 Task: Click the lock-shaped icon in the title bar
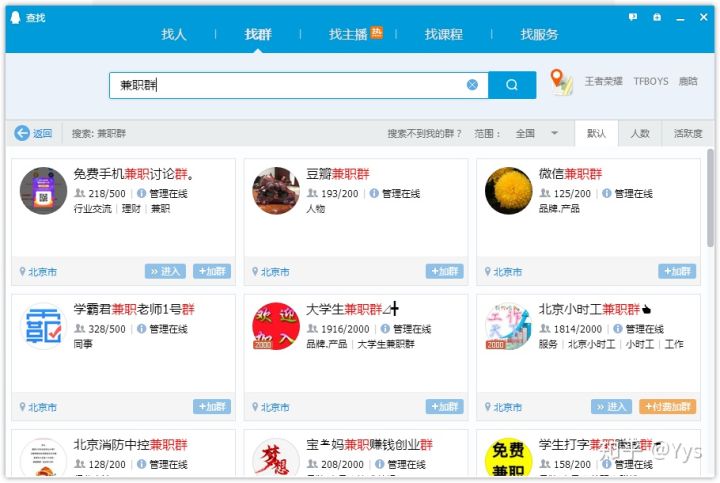click(657, 17)
